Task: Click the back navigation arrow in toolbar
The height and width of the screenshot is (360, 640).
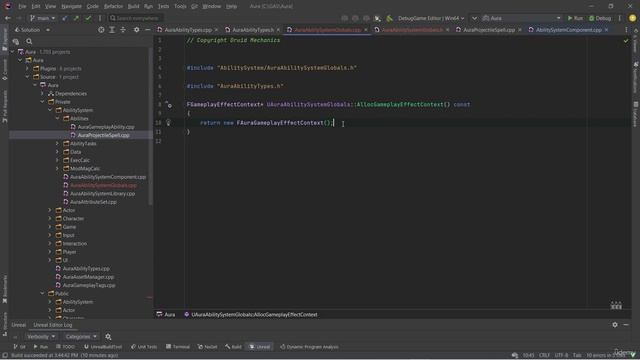Action: 8,18
